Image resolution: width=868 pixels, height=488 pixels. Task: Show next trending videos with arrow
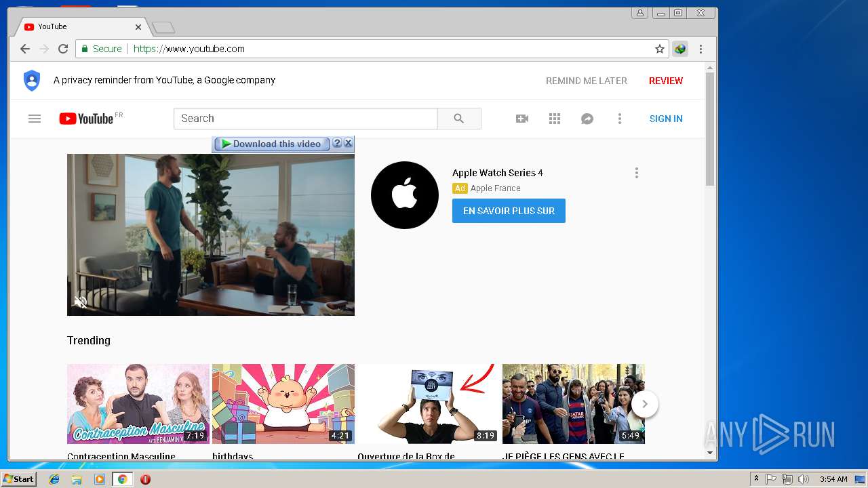pyautogui.click(x=645, y=404)
